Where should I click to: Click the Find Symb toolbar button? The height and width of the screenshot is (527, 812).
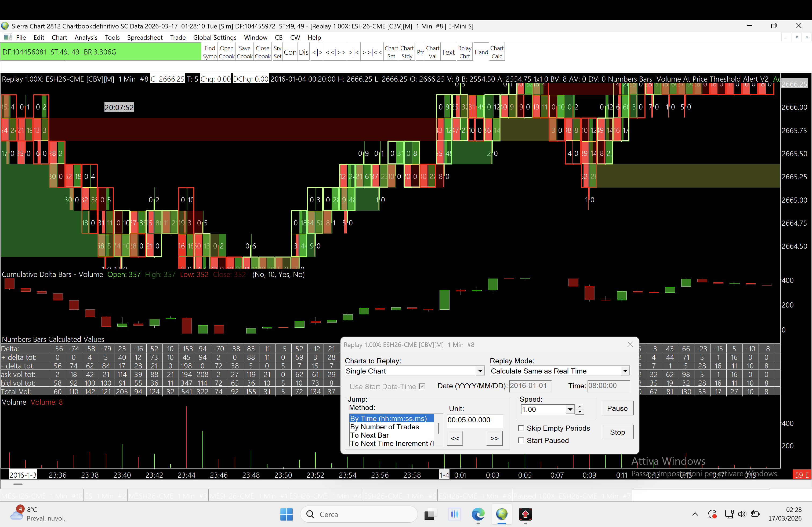point(209,52)
